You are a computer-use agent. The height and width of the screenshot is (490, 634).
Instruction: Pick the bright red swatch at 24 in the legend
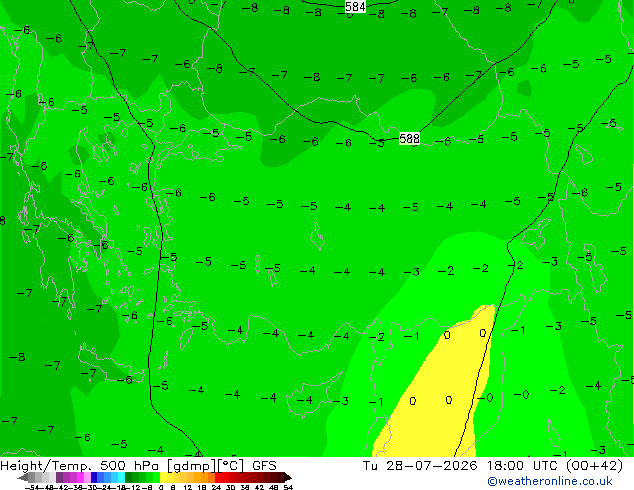coord(218,477)
